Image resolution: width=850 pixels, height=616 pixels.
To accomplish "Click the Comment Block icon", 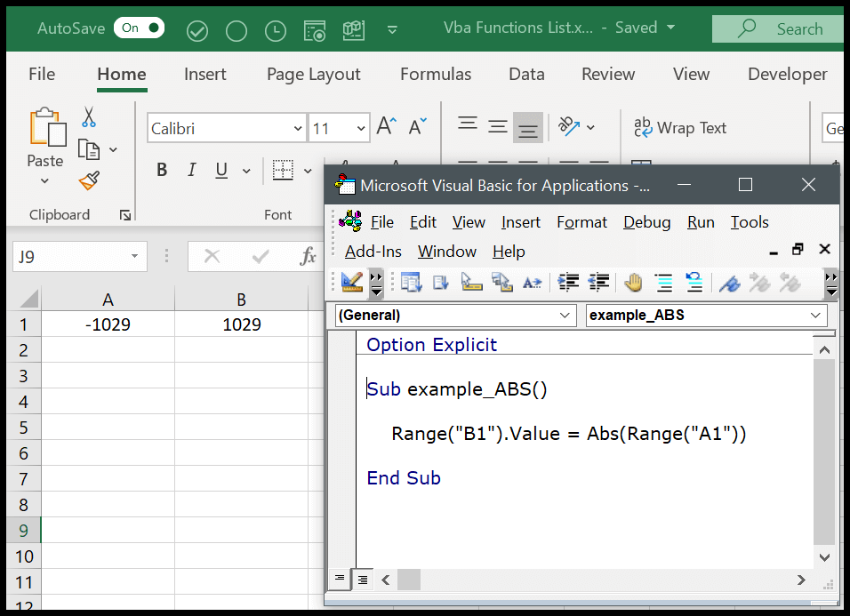I will (x=663, y=283).
